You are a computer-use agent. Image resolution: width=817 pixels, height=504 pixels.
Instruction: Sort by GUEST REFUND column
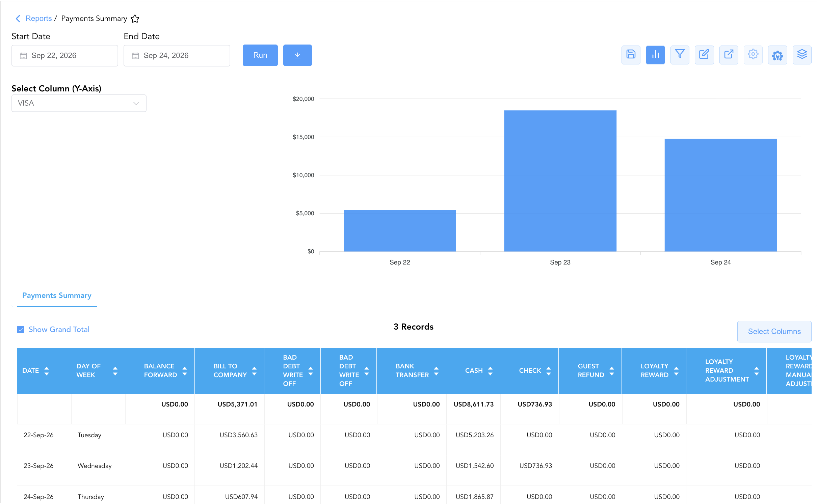pyautogui.click(x=612, y=371)
